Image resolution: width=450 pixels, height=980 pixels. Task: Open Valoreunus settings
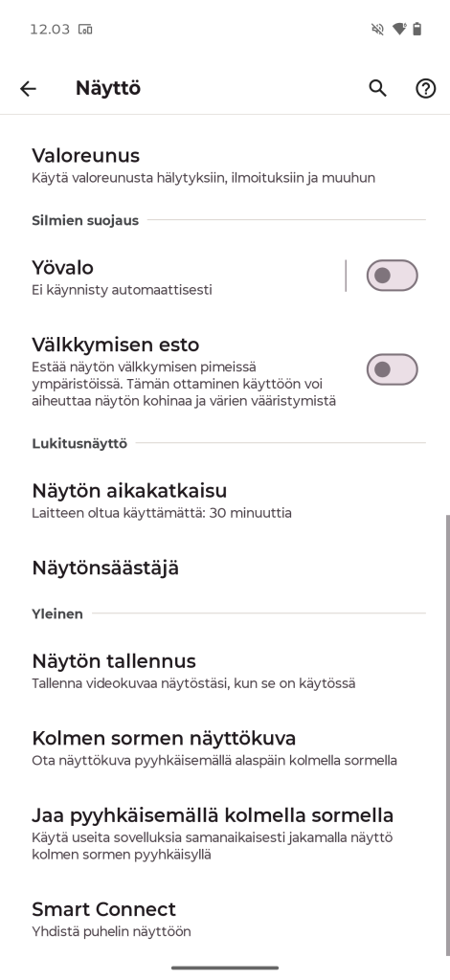[225, 165]
